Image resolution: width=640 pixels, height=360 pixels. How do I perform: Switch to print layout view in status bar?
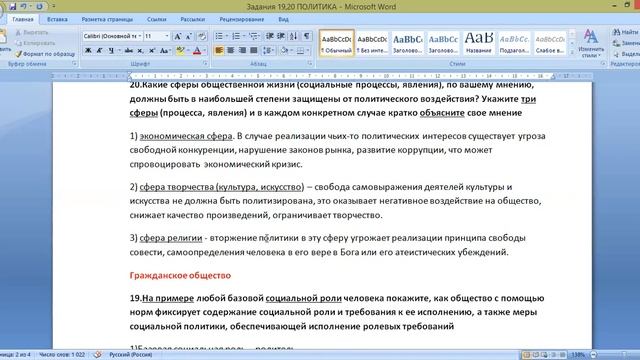[x=527, y=355]
